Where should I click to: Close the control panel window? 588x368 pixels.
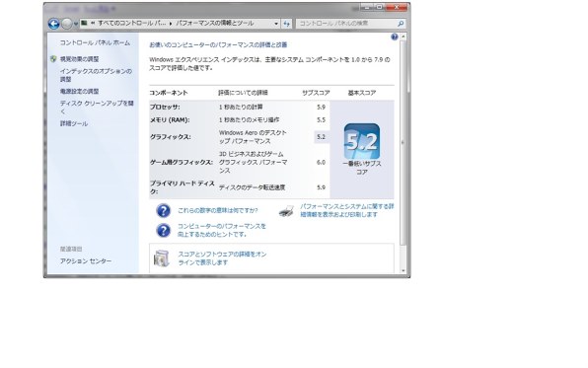(396, 7)
